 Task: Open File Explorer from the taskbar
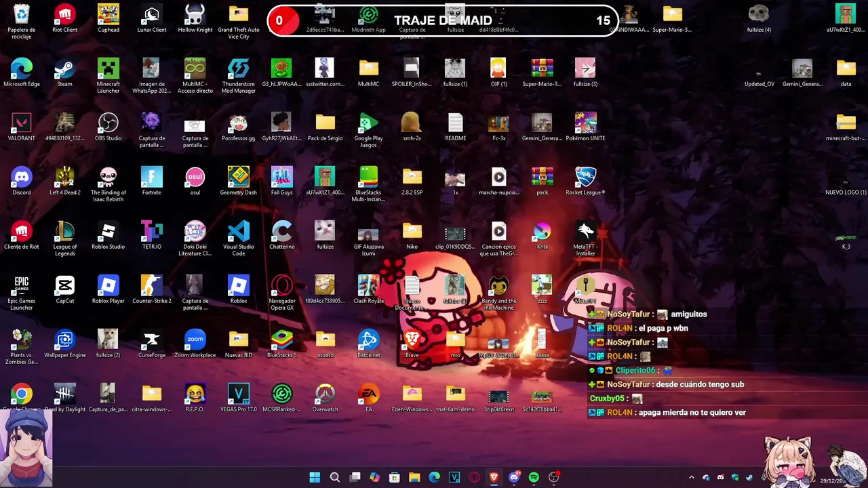(x=414, y=477)
